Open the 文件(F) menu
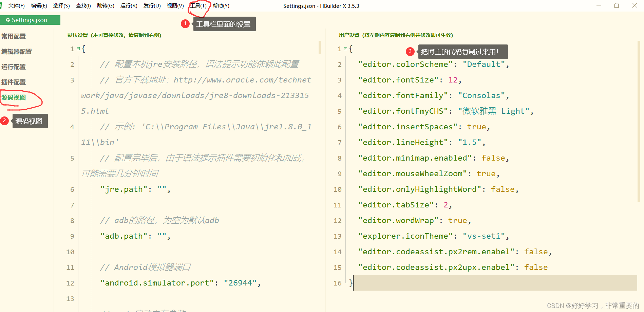 (x=16, y=6)
